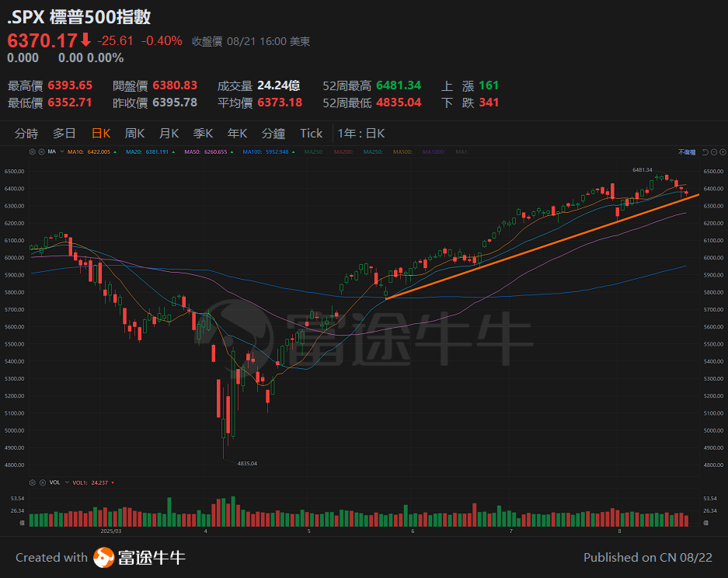728x578 pixels.
Task: Reset chart view with the undo arrow icon
Action: [705, 152]
